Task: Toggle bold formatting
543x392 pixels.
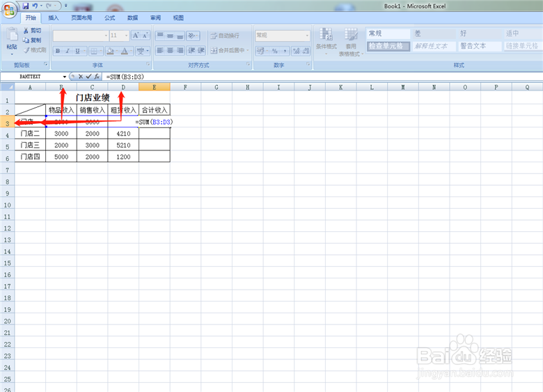Action: pos(58,52)
